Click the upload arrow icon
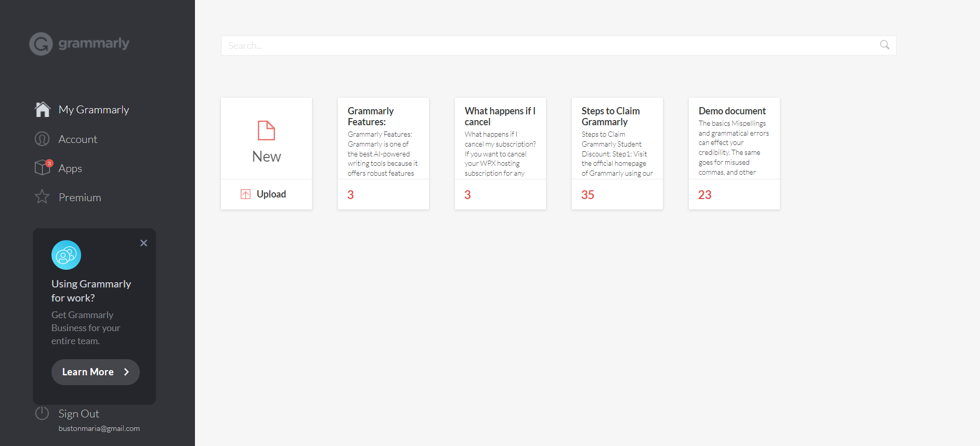 tap(245, 194)
